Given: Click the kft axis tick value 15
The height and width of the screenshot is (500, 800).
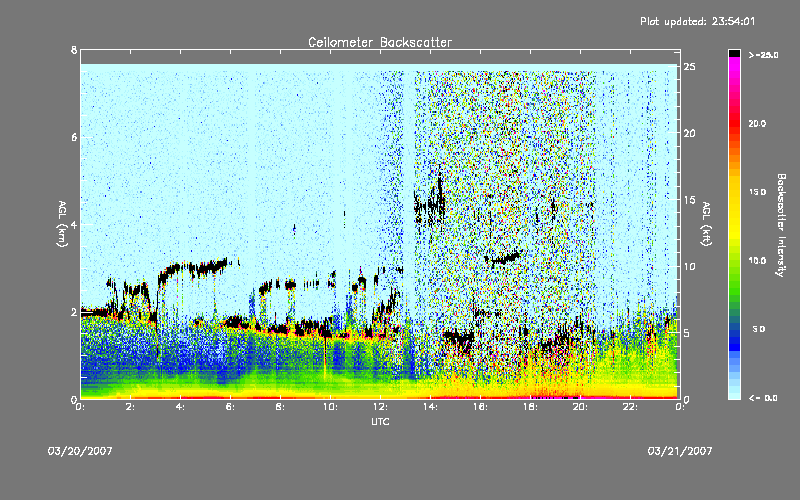Looking at the screenshot, I should click(689, 200).
